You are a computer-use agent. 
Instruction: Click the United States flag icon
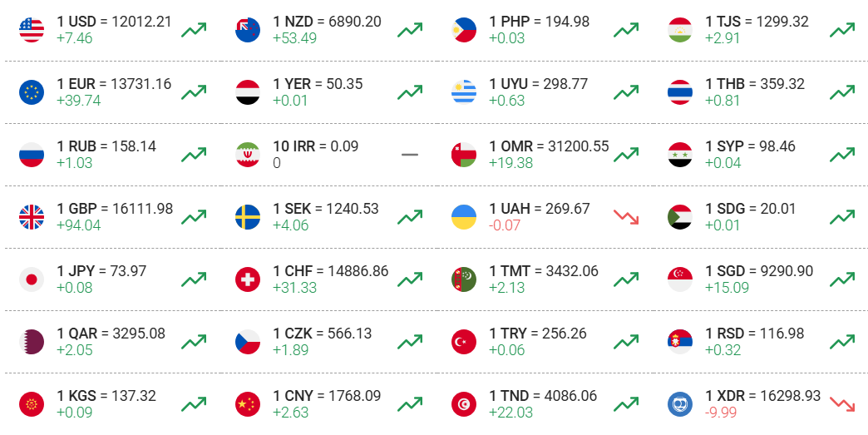(32, 30)
